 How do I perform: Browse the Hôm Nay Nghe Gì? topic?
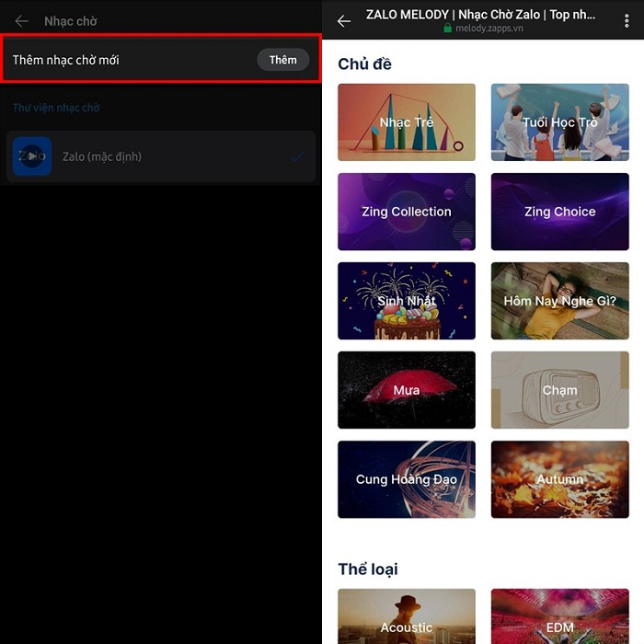559,301
